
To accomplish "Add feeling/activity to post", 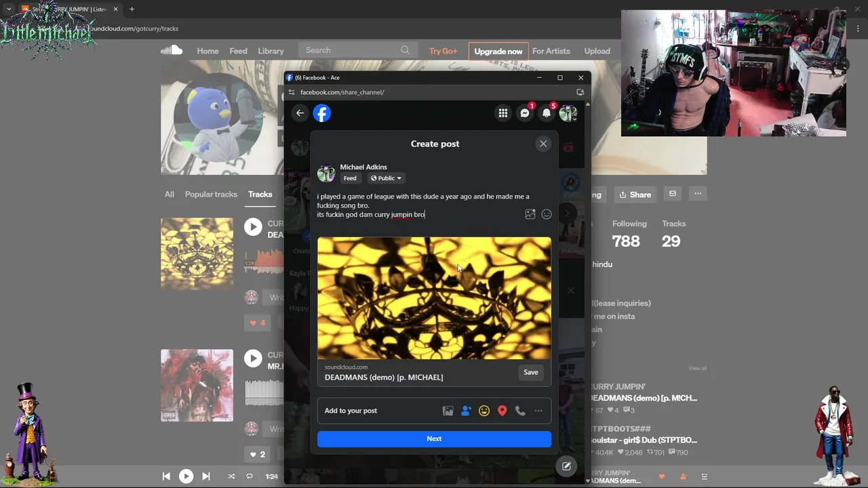I will pyautogui.click(x=484, y=411).
